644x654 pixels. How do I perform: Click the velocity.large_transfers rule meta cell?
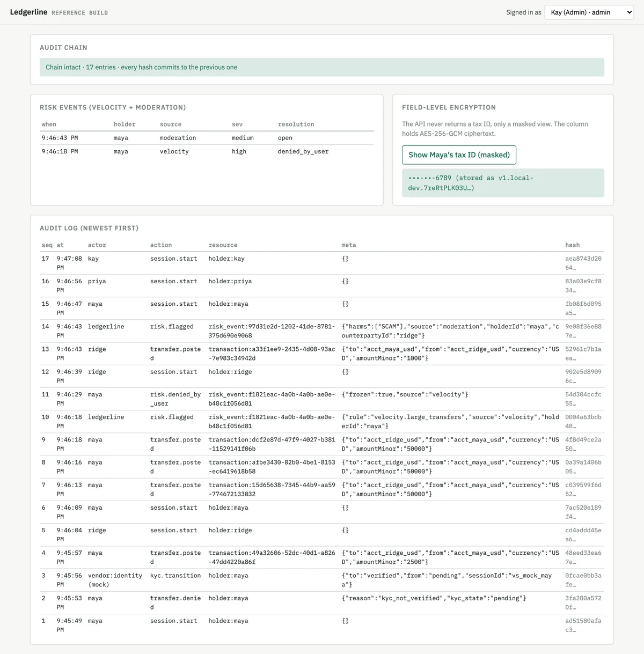(450, 421)
